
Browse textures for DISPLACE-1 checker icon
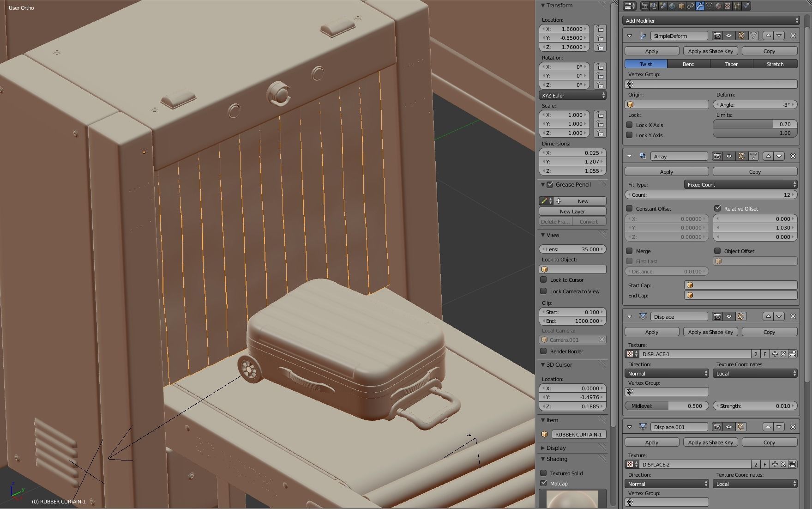click(632, 354)
